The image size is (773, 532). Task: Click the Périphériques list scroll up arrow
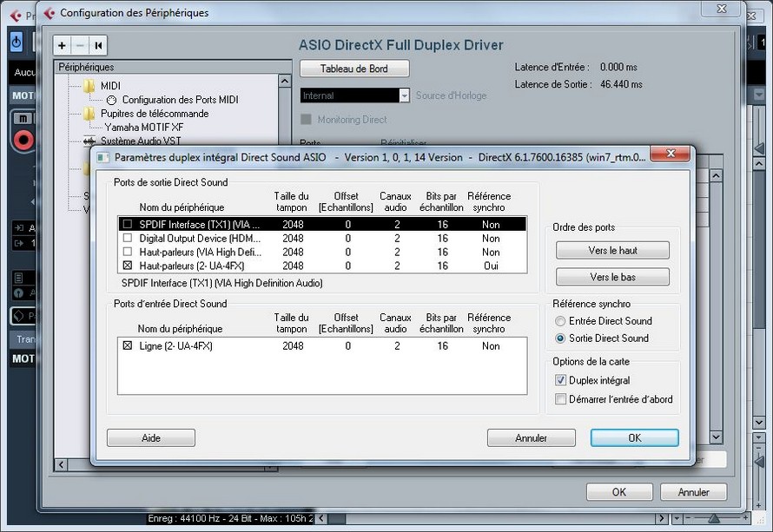[284, 82]
